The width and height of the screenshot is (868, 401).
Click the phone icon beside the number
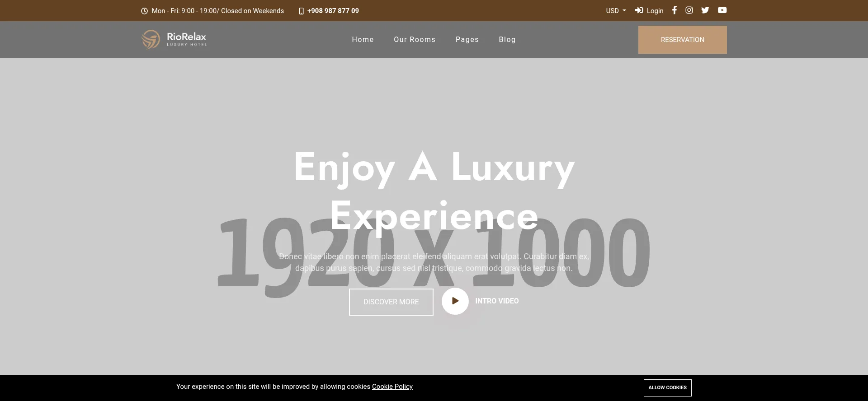301,11
